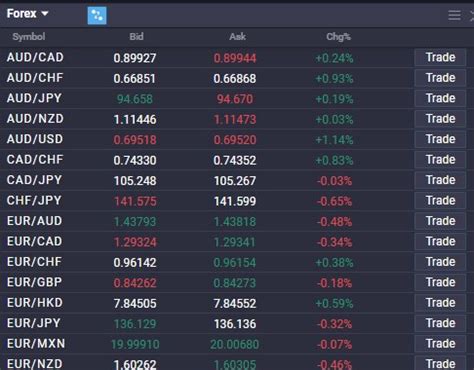Select the EUR/HKD symbol
This screenshot has width=474, height=370.
tap(35, 303)
